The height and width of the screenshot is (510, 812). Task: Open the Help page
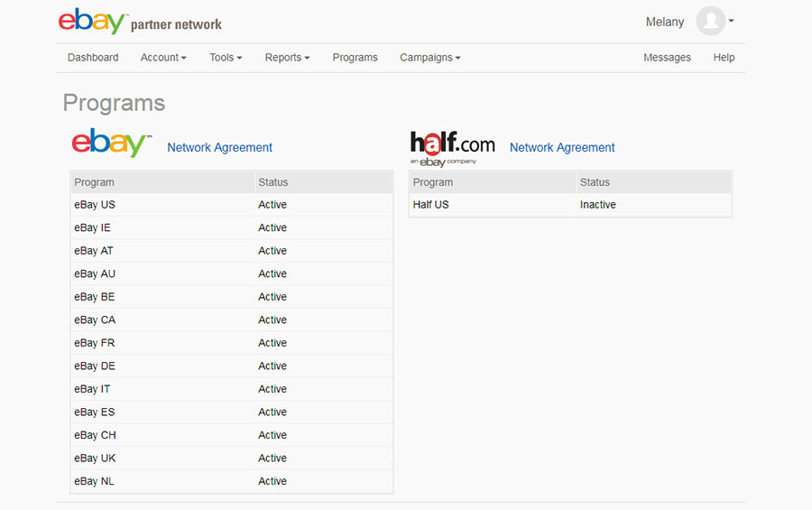[x=724, y=58]
